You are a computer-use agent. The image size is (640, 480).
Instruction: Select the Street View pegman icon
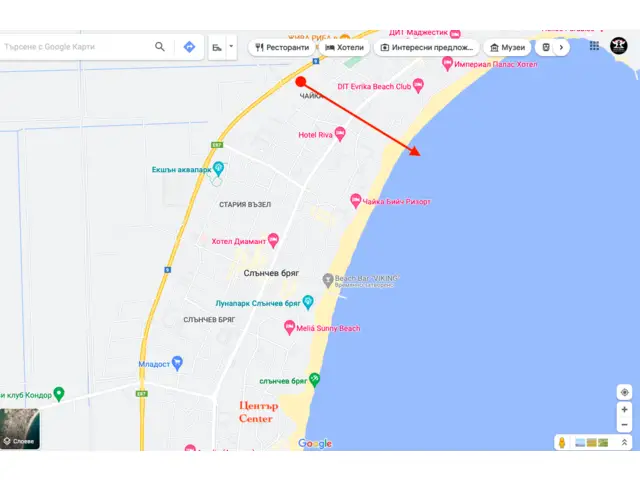(562, 442)
